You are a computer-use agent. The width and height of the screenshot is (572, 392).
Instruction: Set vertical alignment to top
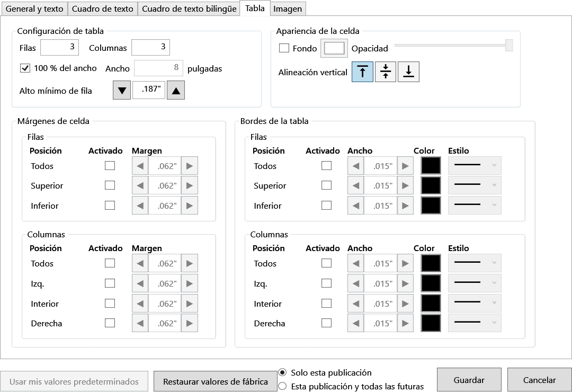[362, 72]
